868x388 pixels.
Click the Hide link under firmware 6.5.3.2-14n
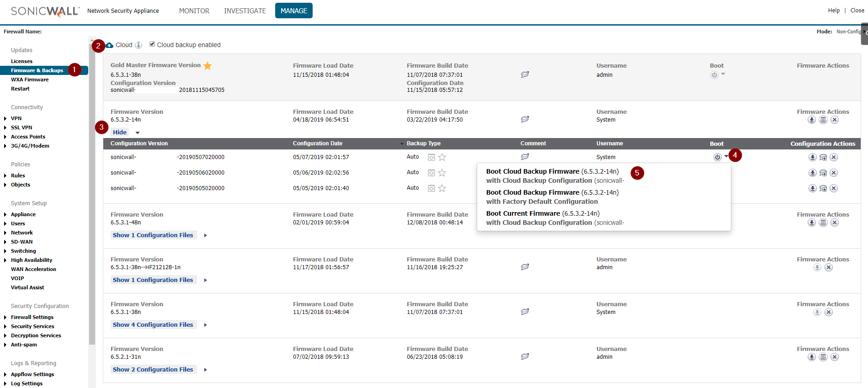[x=120, y=132]
